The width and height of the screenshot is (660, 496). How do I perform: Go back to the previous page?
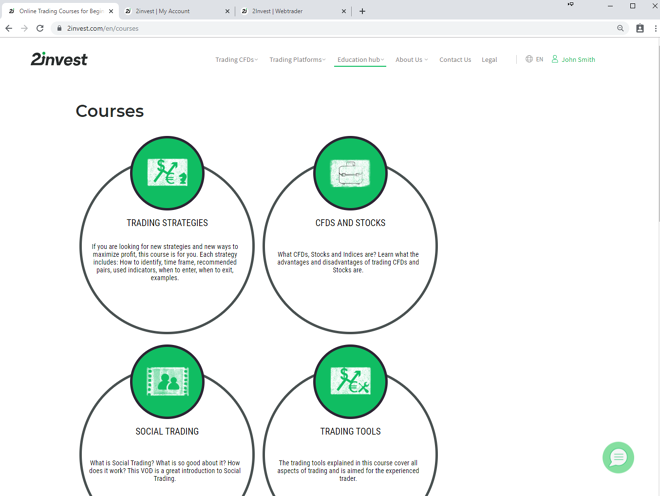(9, 28)
